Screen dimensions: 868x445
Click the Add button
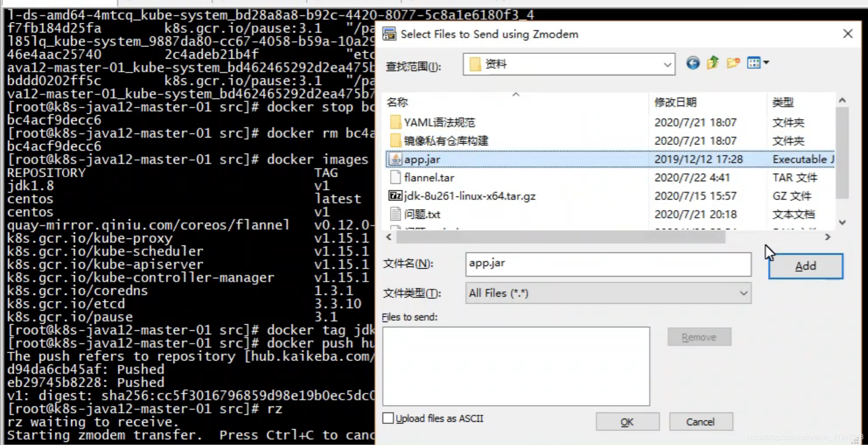pyautogui.click(x=805, y=266)
